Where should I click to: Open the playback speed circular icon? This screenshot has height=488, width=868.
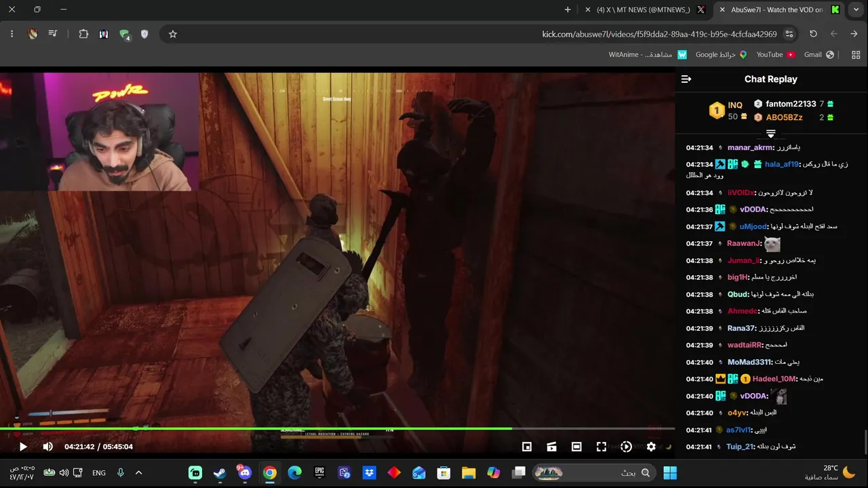626,447
